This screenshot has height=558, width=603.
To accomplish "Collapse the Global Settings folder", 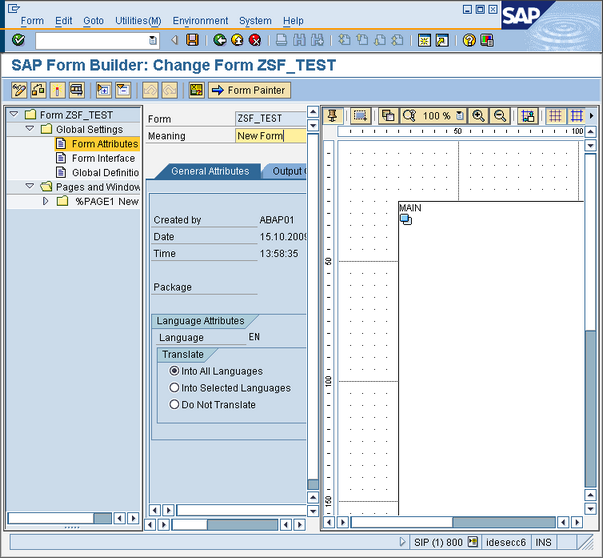I will point(30,128).
